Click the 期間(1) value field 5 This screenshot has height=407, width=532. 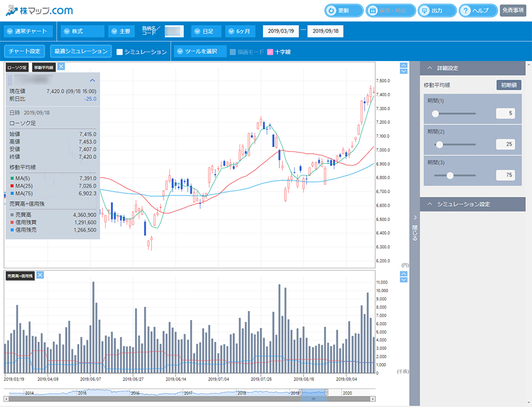point(505,113)
